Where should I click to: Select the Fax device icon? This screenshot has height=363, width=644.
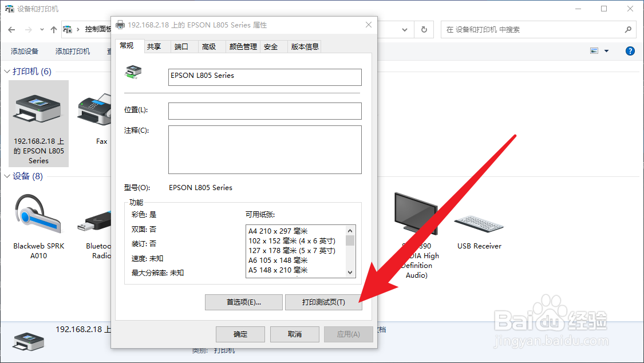click(x=94, y=109)
